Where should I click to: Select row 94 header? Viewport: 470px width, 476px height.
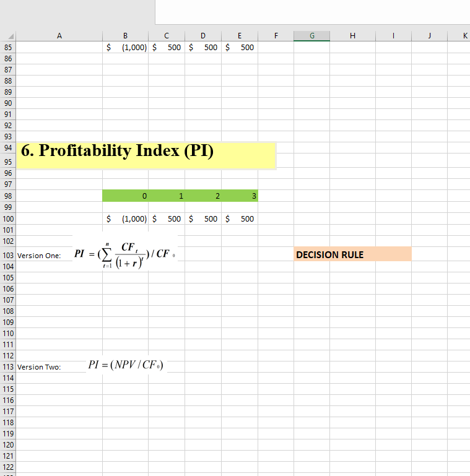click(8, 148)
